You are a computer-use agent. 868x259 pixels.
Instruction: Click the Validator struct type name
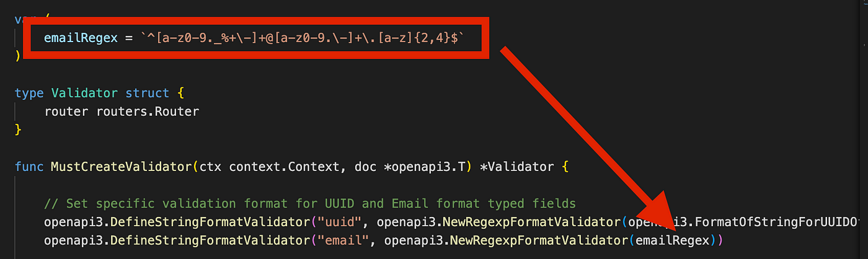pyautogui.click(x=84, y=94)
